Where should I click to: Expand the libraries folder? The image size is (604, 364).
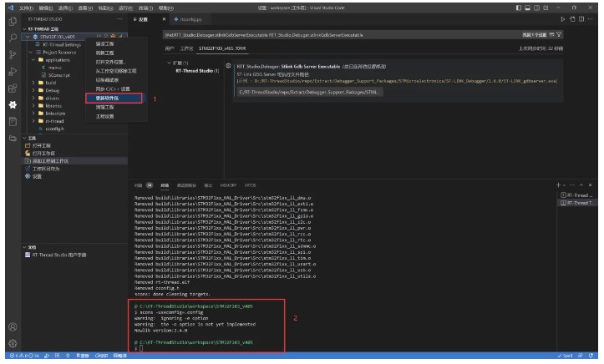(x=33, y=106)
